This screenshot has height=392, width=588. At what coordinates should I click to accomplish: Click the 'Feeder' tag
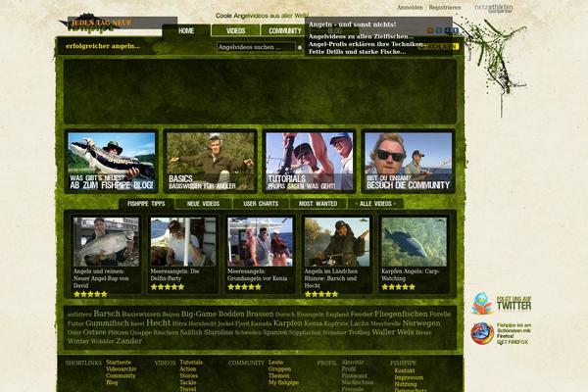click(362, 314)
